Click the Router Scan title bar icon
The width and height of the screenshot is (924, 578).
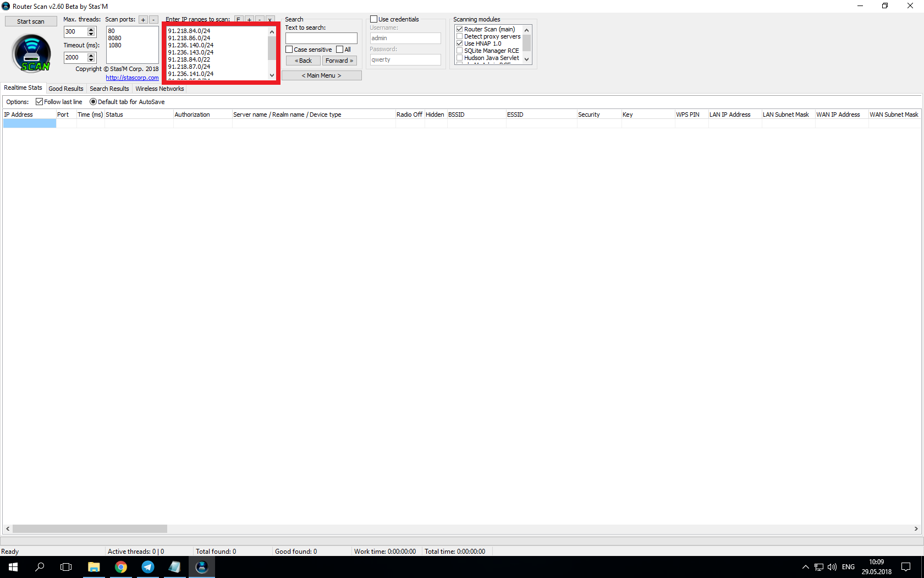tap(6, 6)
